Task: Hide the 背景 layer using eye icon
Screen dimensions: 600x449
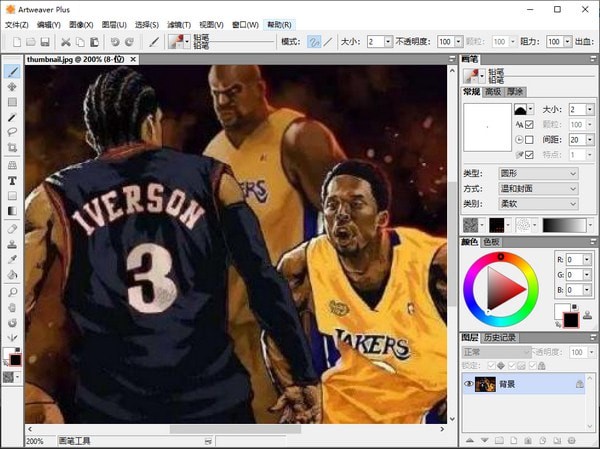Action: [468, 384]
